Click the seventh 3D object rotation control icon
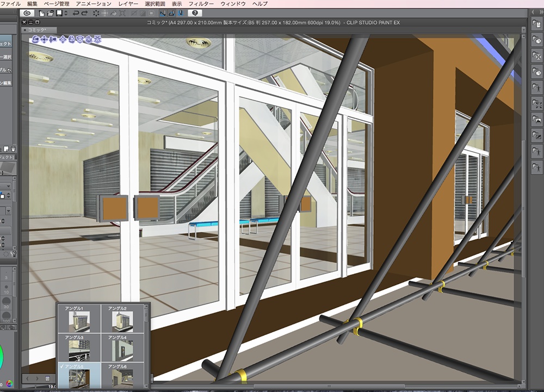The width and height of the screenshot is (544, 392). (x=89, y=40)
